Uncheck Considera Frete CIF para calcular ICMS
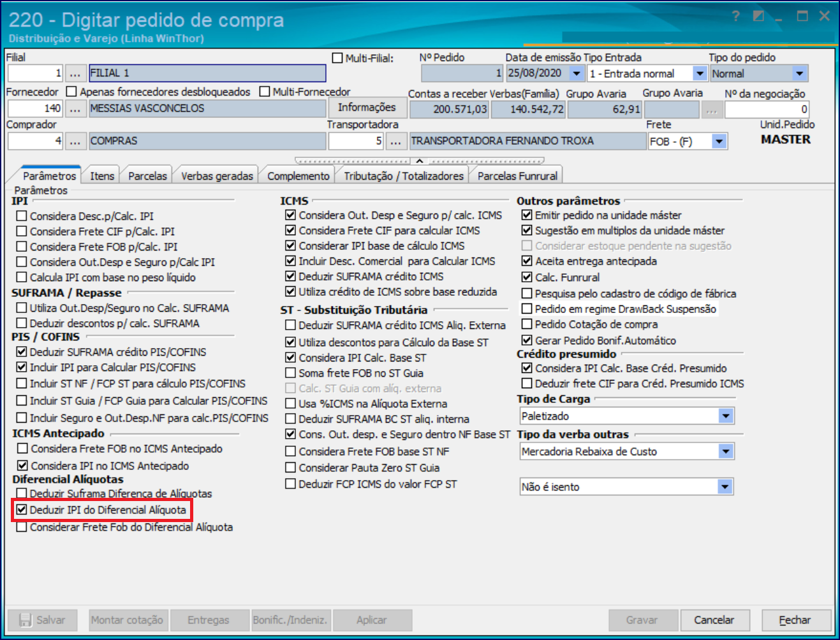Viewport: 840px width, 640px height. (x=290, y=230)
